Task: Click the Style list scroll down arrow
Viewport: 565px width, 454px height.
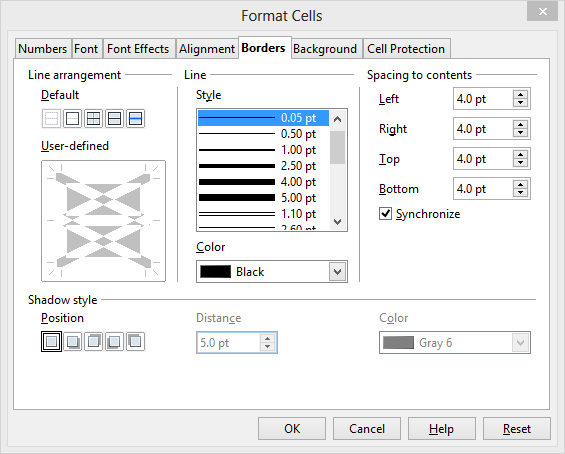Action: click(338, 221)
